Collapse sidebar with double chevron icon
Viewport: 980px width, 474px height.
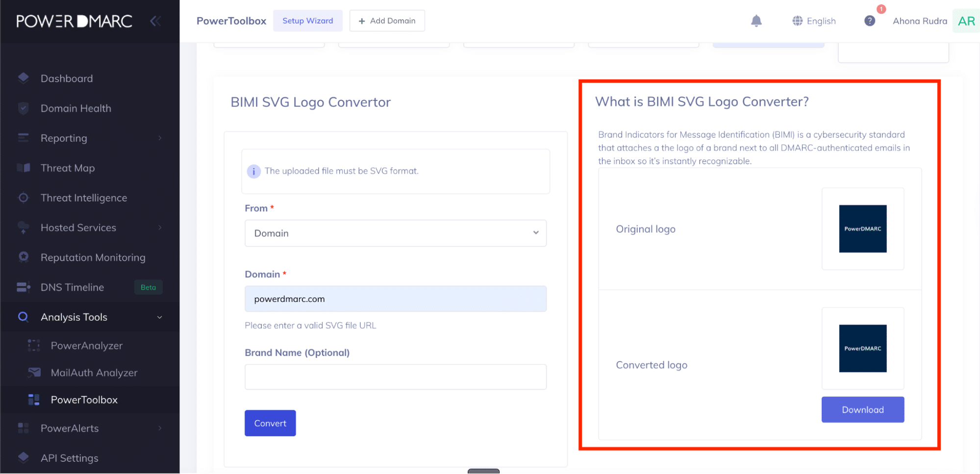click(x=155, y=21)
